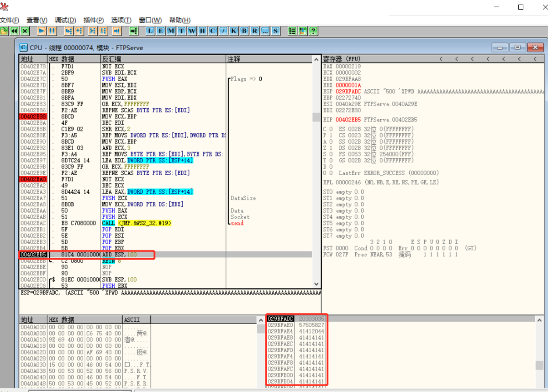Open Threads window with T button
The height and width of the screenshot is (392, 548).
(182, 31)
